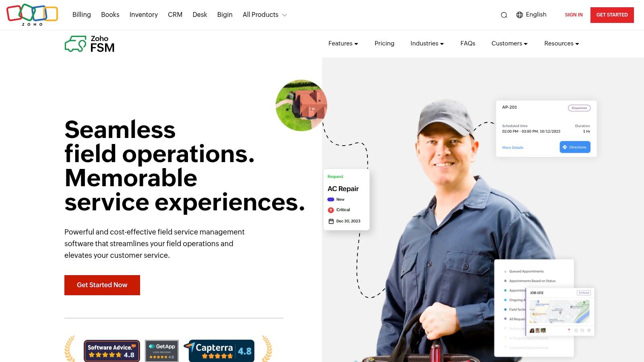Click the Get Started Now button
The height and width of the screenshot is (362, 644).
pyautogui.click(x=102, y=285)
